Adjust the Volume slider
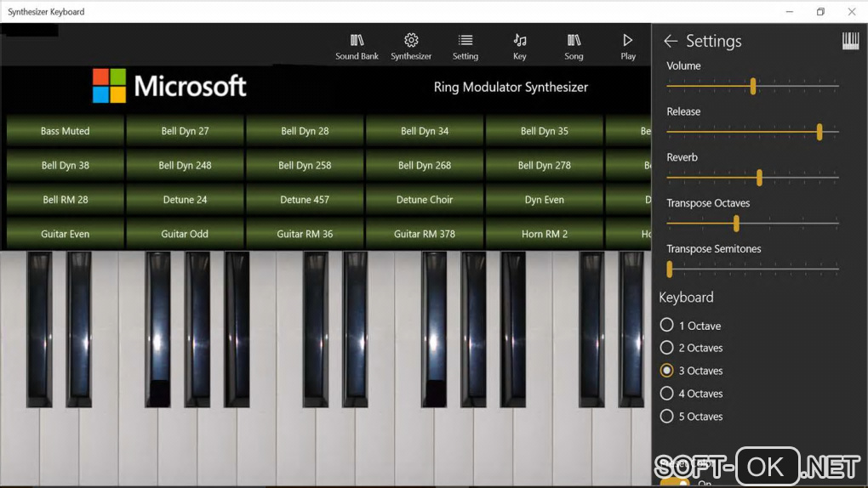This screenshot has width=868, height=488. 753,86
